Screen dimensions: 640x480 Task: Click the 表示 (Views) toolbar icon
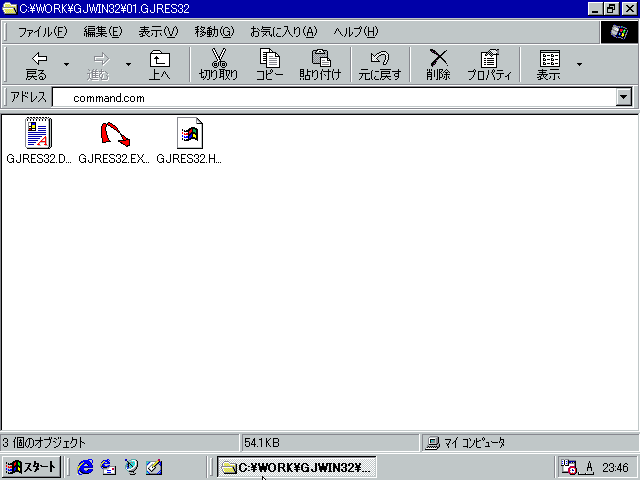(549, 59)
